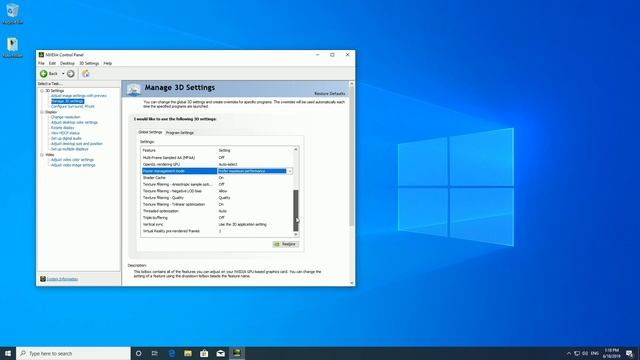
Task: Open the second desktop shortcut icon
Action: 12,48
